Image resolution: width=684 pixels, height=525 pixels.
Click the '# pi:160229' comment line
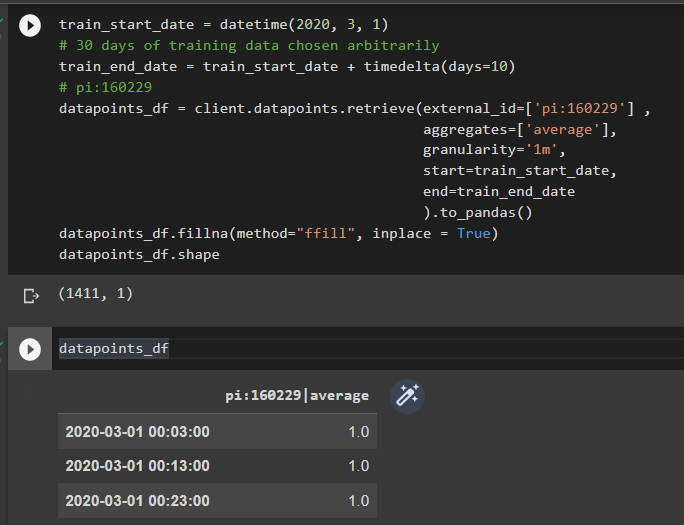[x=105, y=87]
